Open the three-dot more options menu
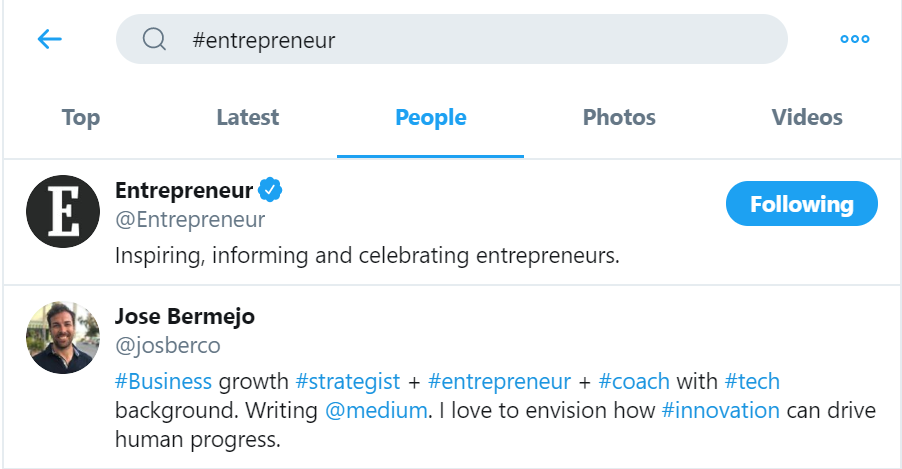Screen dimensions: 902x469 coord(855,39)
